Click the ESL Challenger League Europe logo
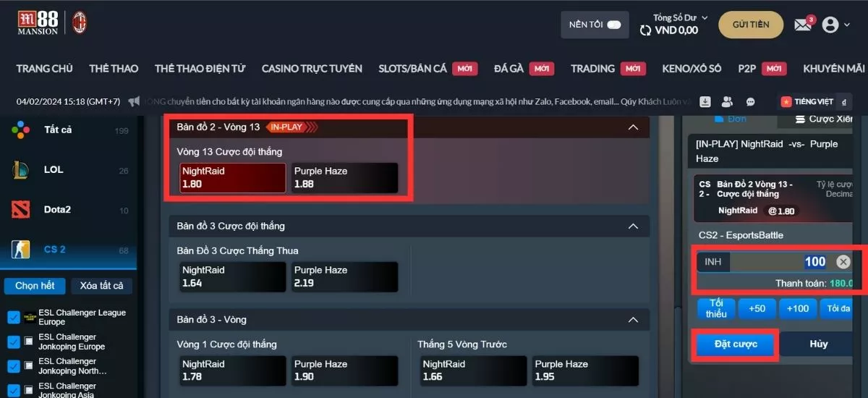The image size is (868, 398). coord(29,318)
